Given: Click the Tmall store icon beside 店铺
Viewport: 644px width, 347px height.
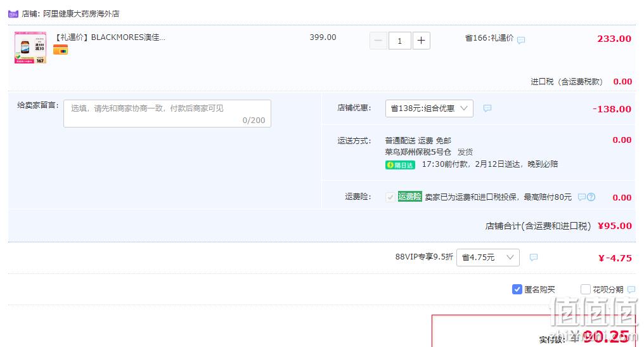Looking at the screenshot, I should coord(13,14).
